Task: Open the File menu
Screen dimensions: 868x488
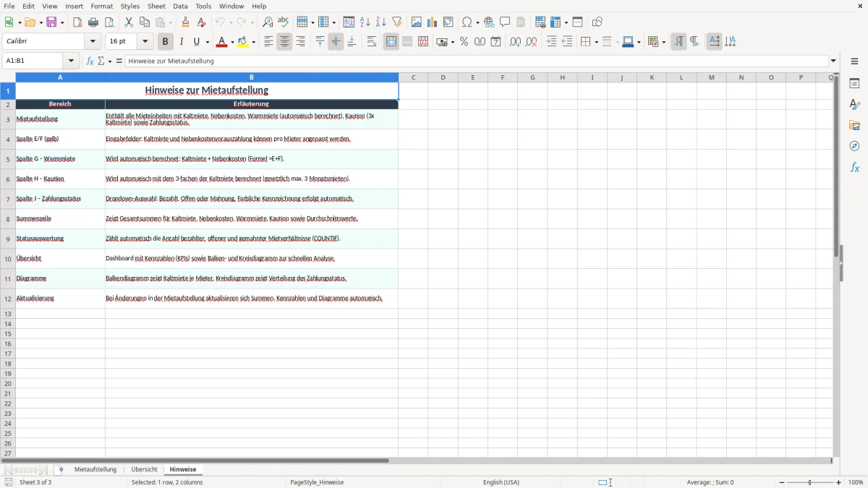Action: click(9, 6)
